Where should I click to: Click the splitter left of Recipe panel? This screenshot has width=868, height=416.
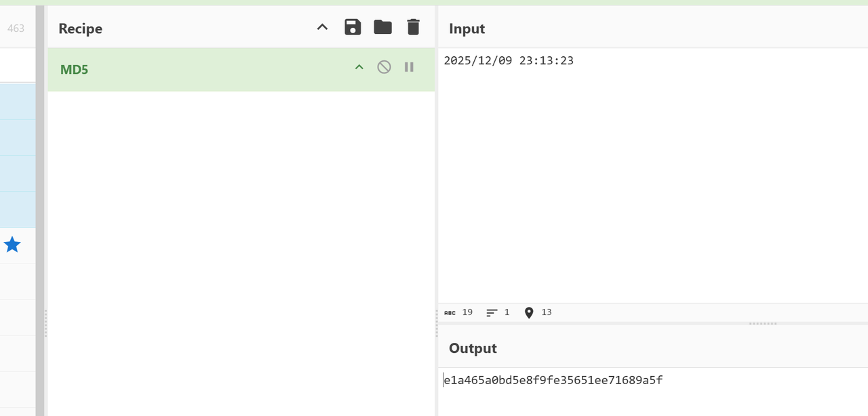click(x=45, y=323)
